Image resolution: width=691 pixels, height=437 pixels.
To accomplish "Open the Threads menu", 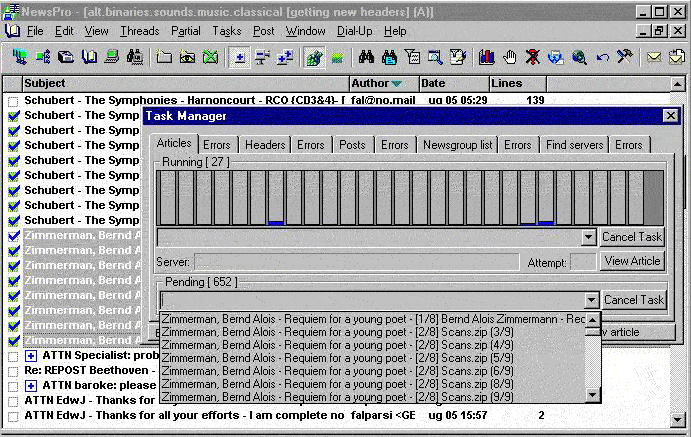I will (x=139, y=31).
